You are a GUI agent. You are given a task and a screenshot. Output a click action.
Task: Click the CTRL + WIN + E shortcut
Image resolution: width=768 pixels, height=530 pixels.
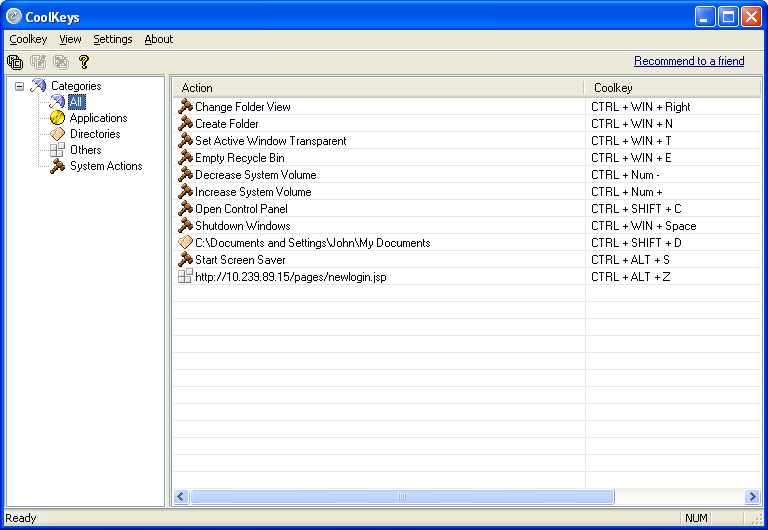click(631, 158)
